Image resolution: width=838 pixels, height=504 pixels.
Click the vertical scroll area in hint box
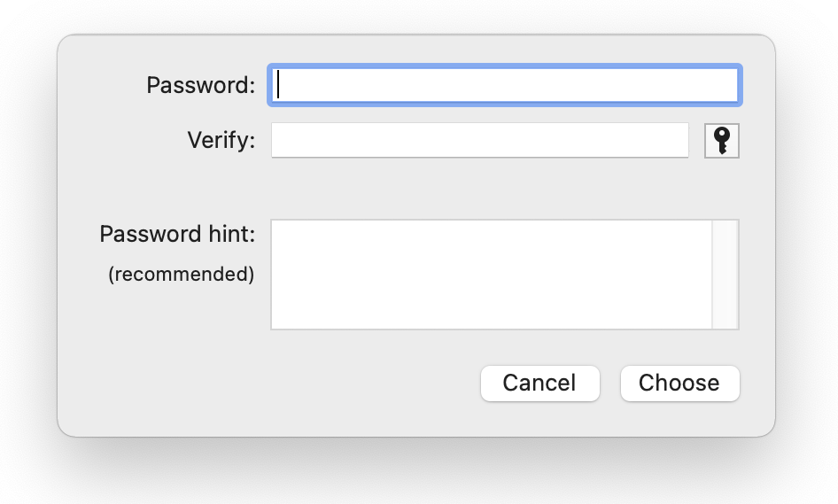[725, 275]
